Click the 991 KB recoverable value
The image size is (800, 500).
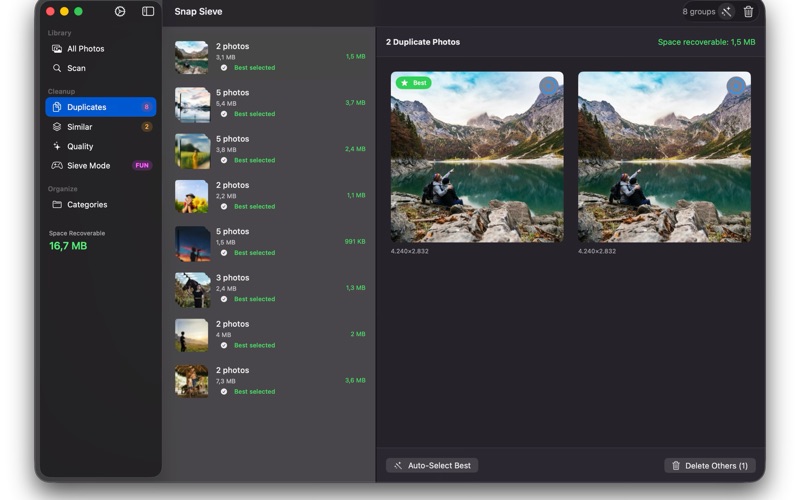[355, 241]
